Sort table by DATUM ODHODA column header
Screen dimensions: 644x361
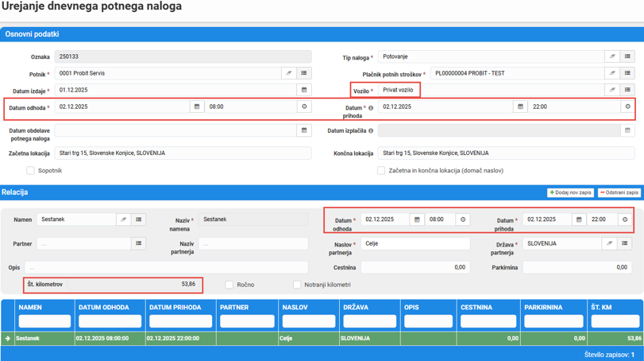[x=103, y=308]
